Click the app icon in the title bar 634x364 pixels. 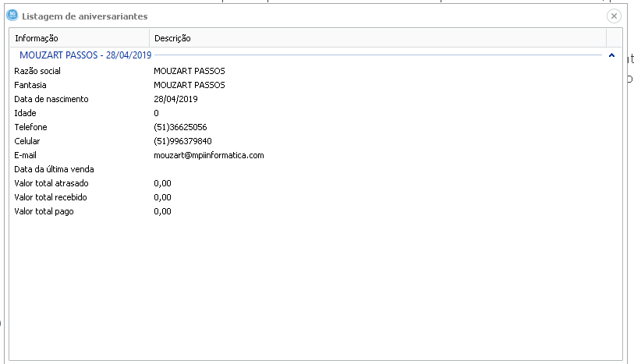pos(12,15)
